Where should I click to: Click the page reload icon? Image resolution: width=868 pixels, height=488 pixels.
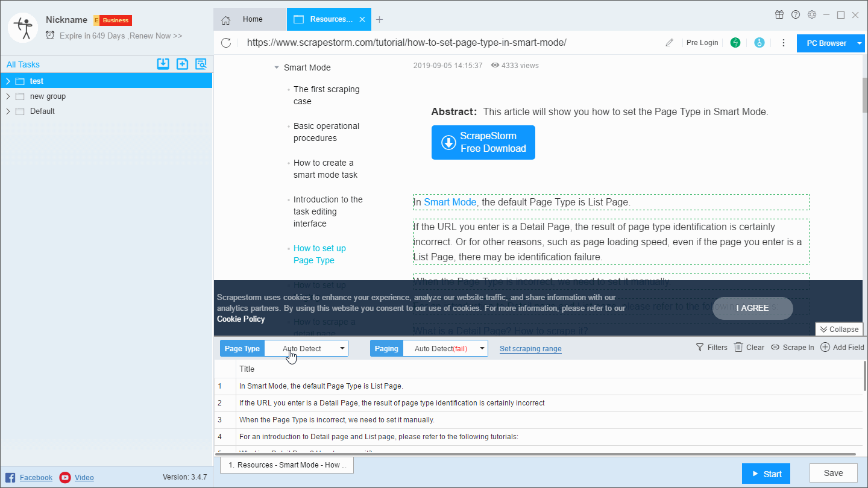coord(226,43)
